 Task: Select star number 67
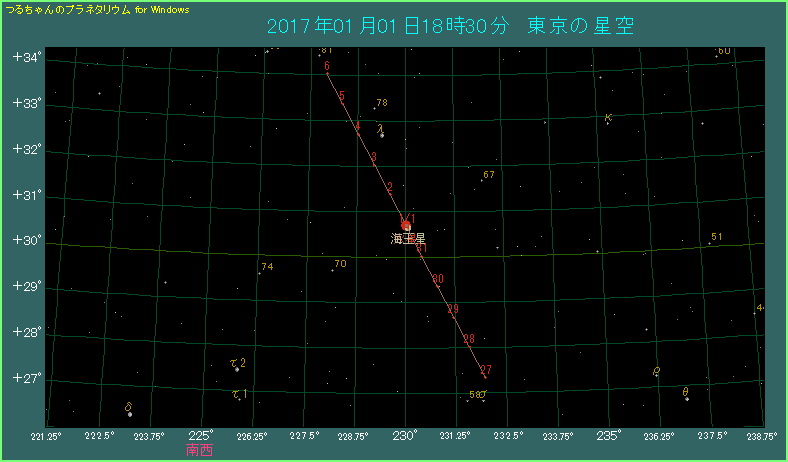(x=481, y=180)
